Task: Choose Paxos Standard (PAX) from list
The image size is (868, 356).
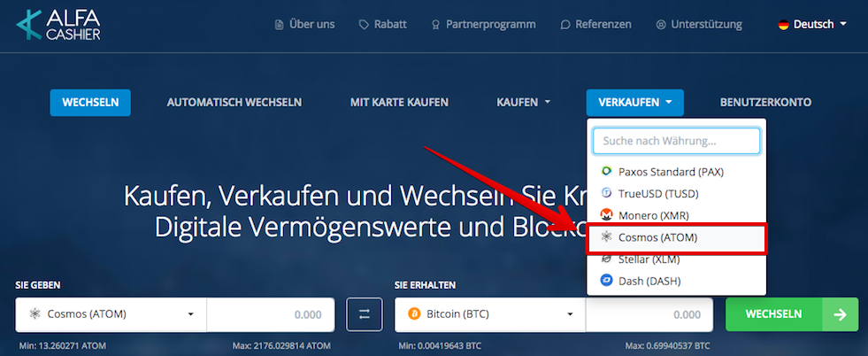Action: click(x=677, y=172)
